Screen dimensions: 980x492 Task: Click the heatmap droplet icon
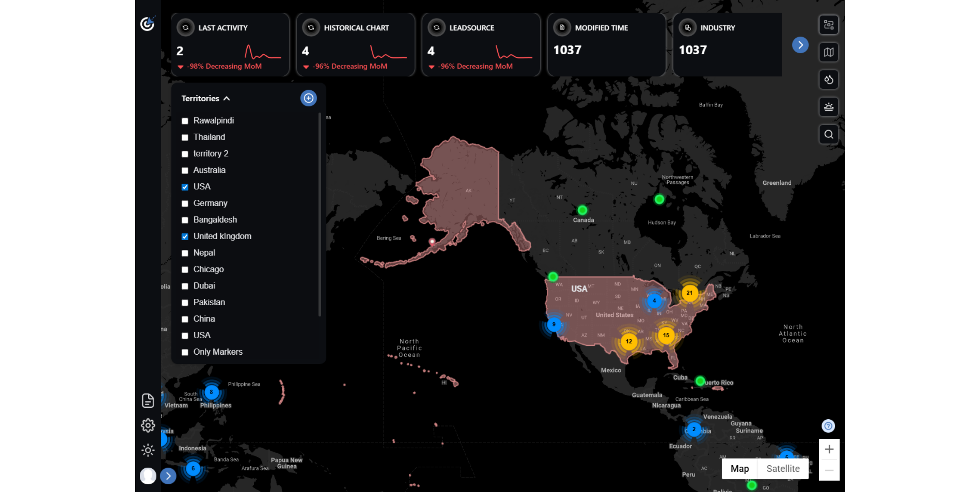click(828, 80)
